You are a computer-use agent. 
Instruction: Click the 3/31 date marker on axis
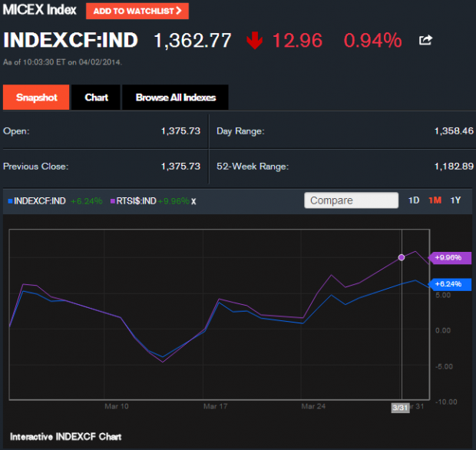(399, 408)
